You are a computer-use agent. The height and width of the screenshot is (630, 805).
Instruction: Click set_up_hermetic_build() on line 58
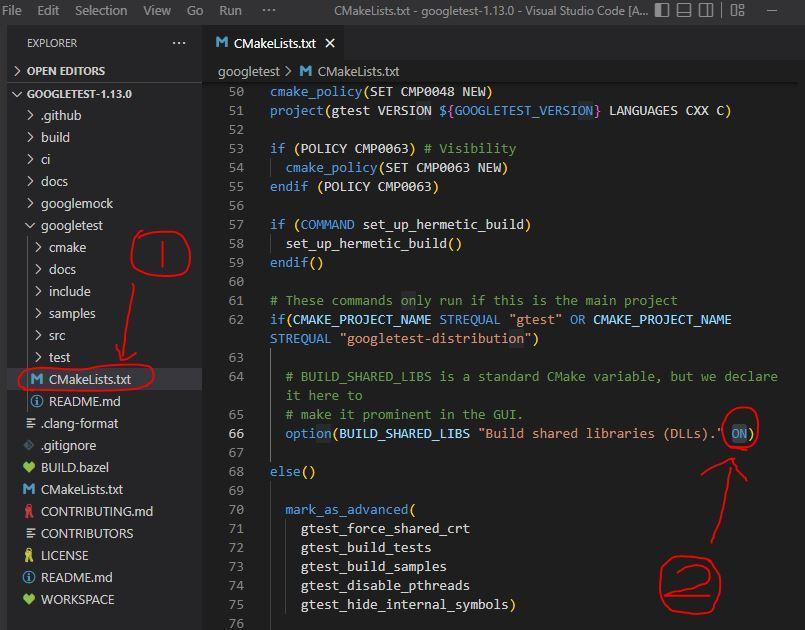coord(374,244)
